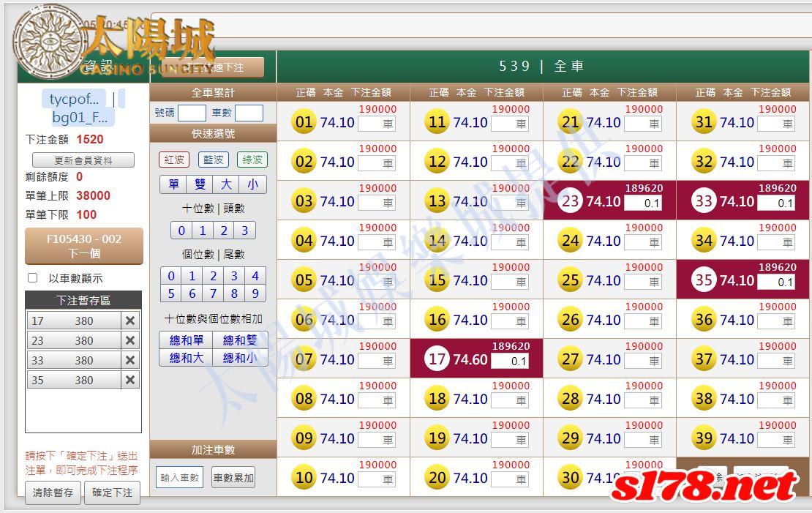The image size is (812, 513).
Task: Remove the 23 entry from the bet holding area
Action: (130, 340)
